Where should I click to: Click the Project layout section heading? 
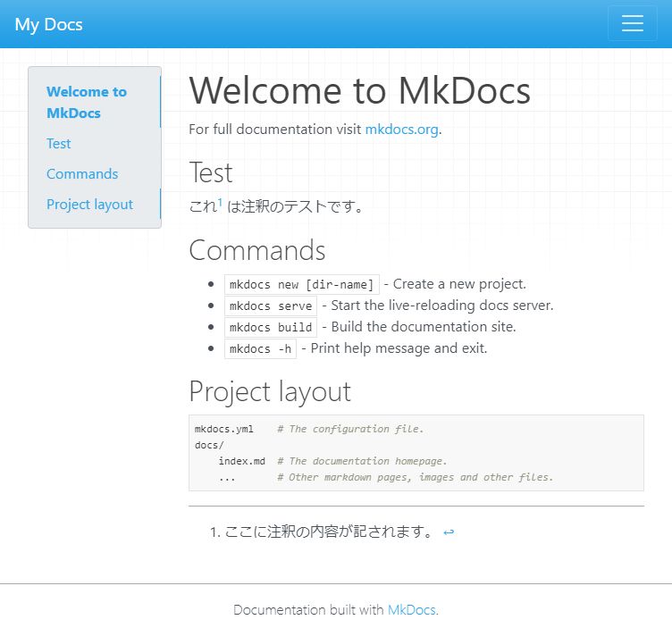(270, 391)
